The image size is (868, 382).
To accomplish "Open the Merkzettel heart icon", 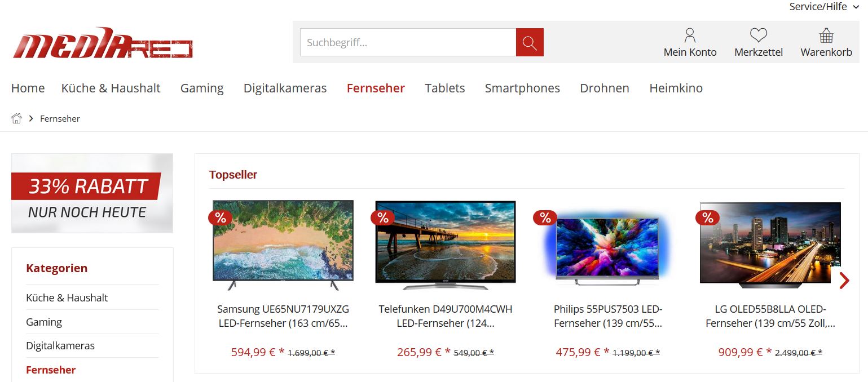I will tap(759, 35).
